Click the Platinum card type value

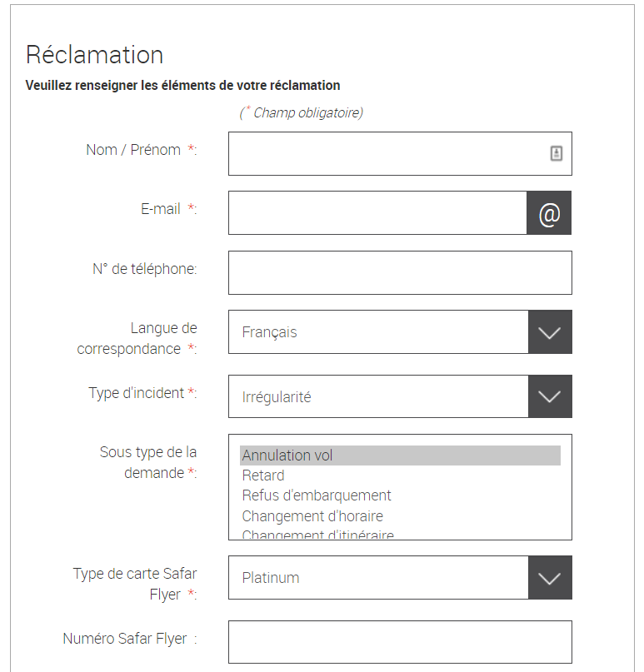coord(271,578)
